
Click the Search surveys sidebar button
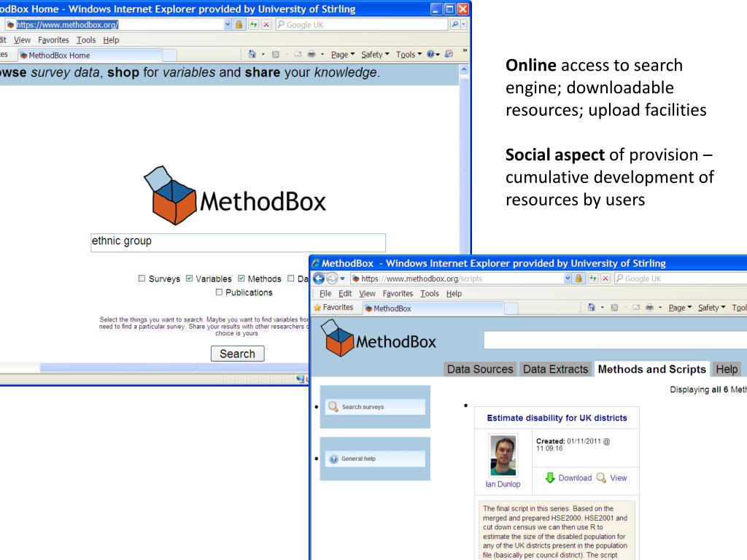376,407
